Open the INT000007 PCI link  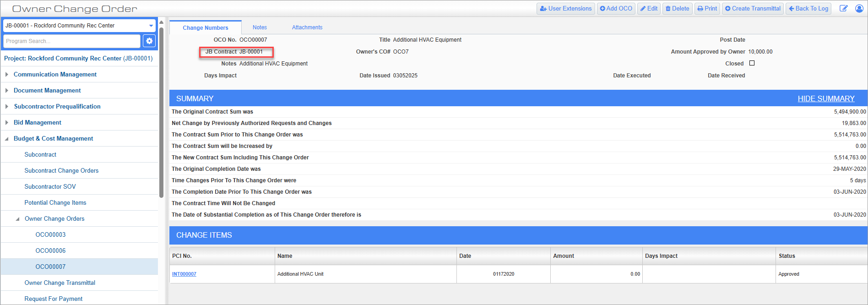[x=184, y=274]
